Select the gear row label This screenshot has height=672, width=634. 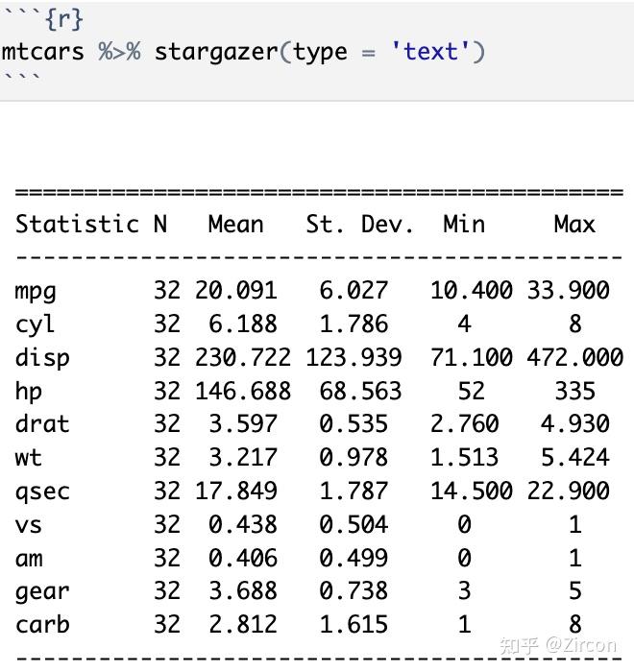tap(42, 591)
